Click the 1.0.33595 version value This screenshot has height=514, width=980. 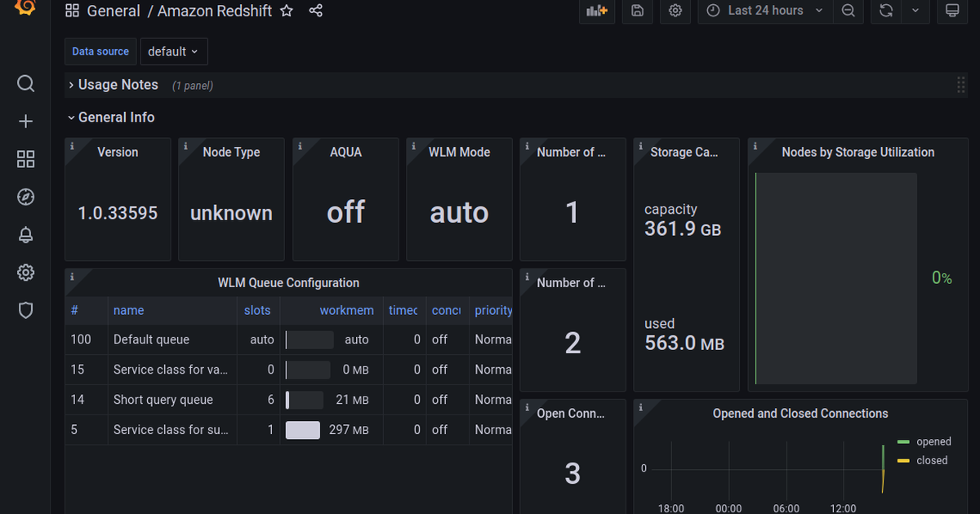coord(118,213)
